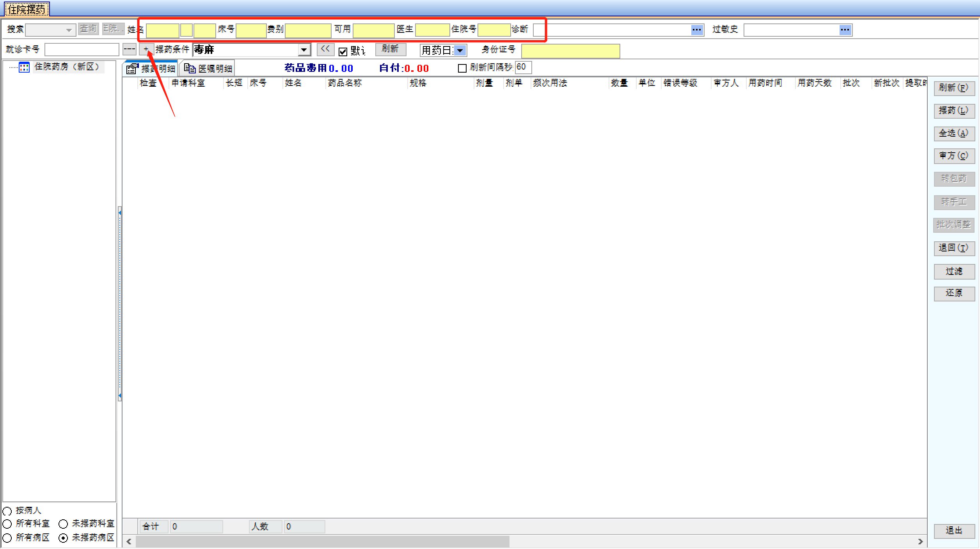Open the 摆药条件 dropdown showing 毒麻

click(x=304, y=50)
